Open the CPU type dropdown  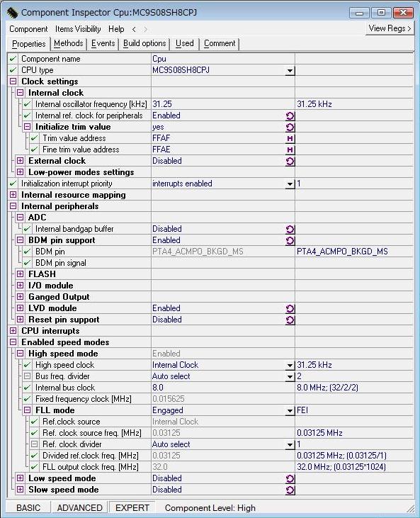(x=290, y=70)
